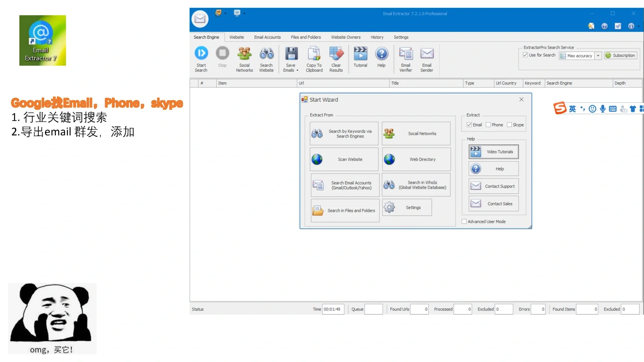Expand the Max accuracy dropdown
The height and width of the screenshot is (362, 644).
598,56
